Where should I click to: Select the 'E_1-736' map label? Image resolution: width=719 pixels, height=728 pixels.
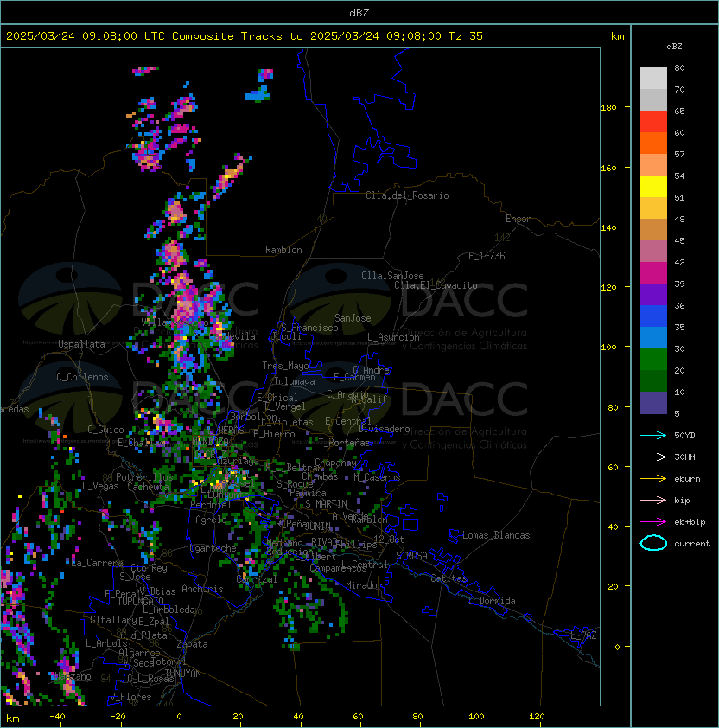[x=487, y=256]
